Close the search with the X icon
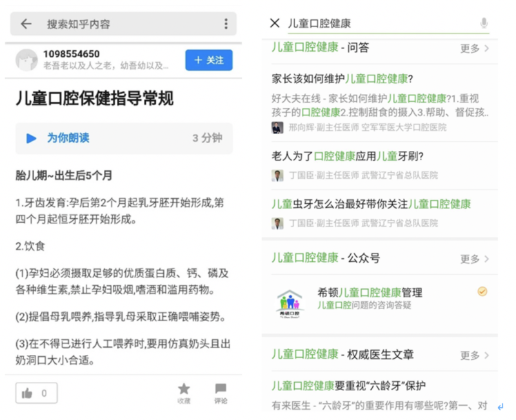Image resolution: width=516 pixels, height=420 pixels. [x=275, y=23]
